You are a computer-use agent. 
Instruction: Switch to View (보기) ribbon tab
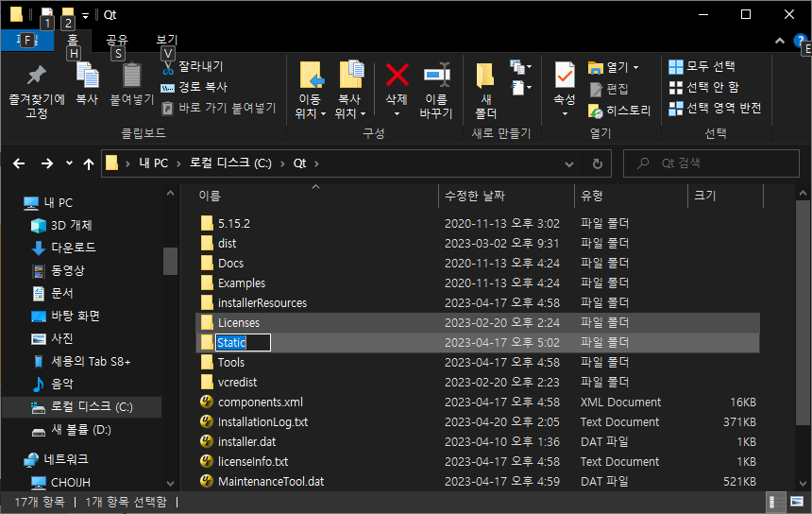click(167, 41)
